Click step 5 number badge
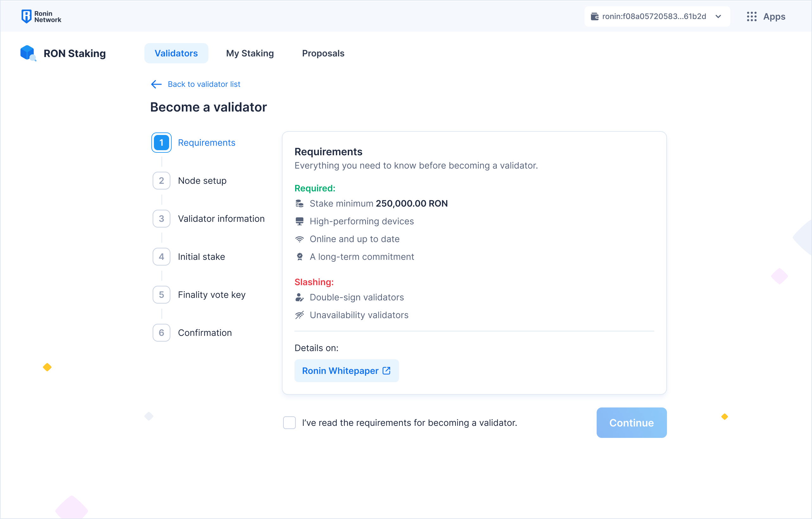The height and width of the screenshot is (519, 812). click(161, 295)
